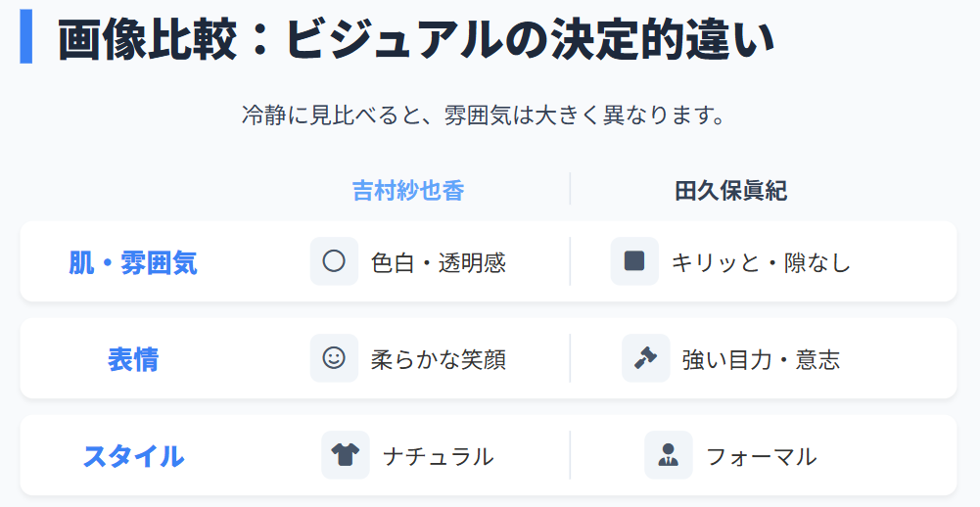This screenshot has width=980, height=507.
Task: Click the blue accent bar beside the heading
Action: 26,36
